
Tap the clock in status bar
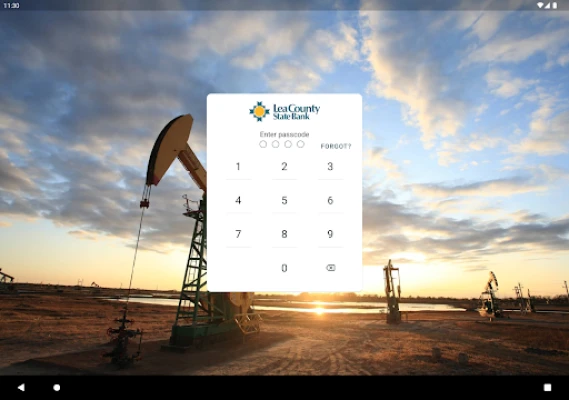[11, 5]
